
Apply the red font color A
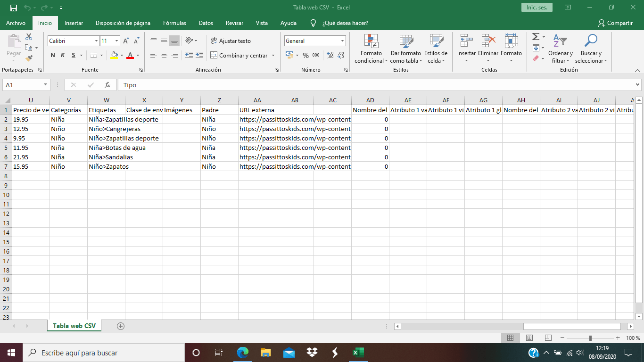click(130, 55)
